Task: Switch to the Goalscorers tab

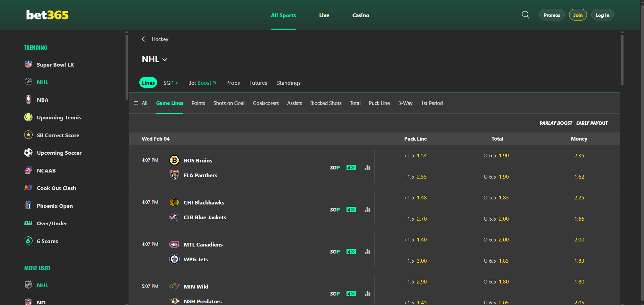Action: tap(266, 103)
